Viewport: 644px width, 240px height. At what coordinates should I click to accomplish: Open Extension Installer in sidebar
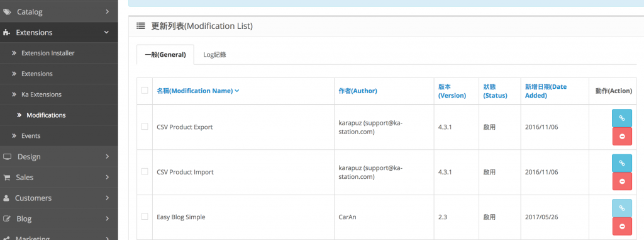(x=48, y=53)
